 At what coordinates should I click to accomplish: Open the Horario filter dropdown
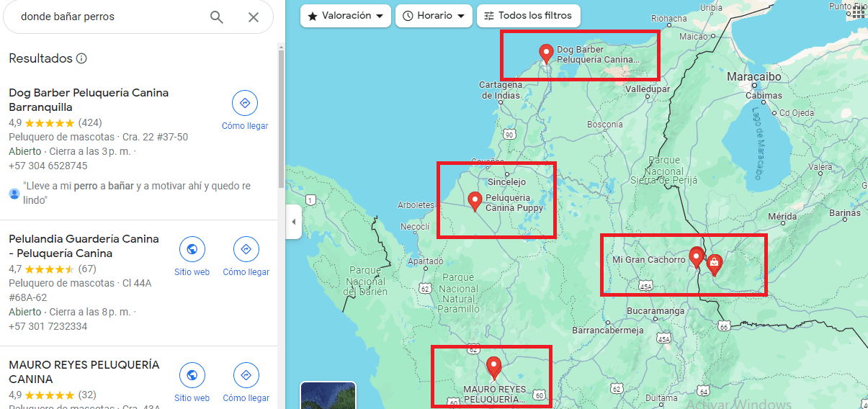click(434, 16)
